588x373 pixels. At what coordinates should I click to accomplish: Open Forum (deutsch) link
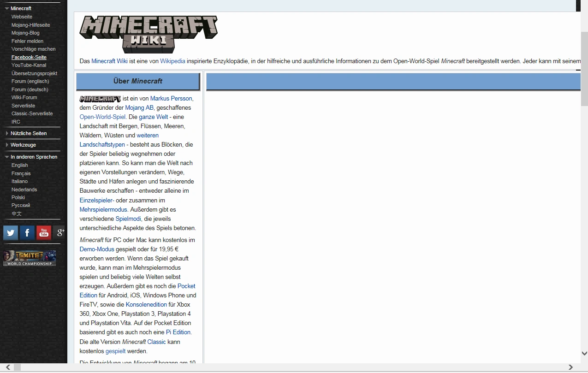tap(30, 89)
